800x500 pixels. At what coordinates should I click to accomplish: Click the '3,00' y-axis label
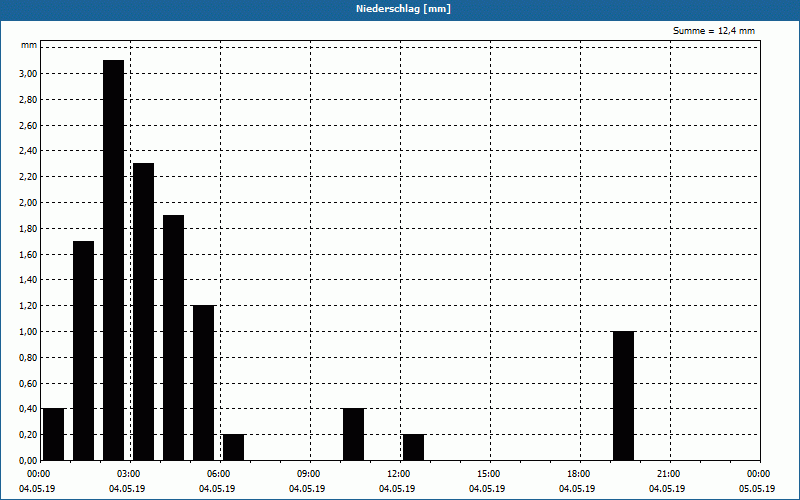(28, 73)
